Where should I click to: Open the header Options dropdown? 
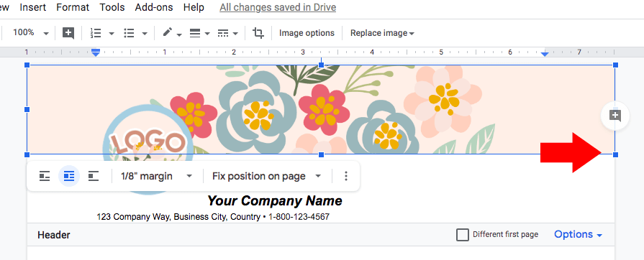tap(579, 235)
